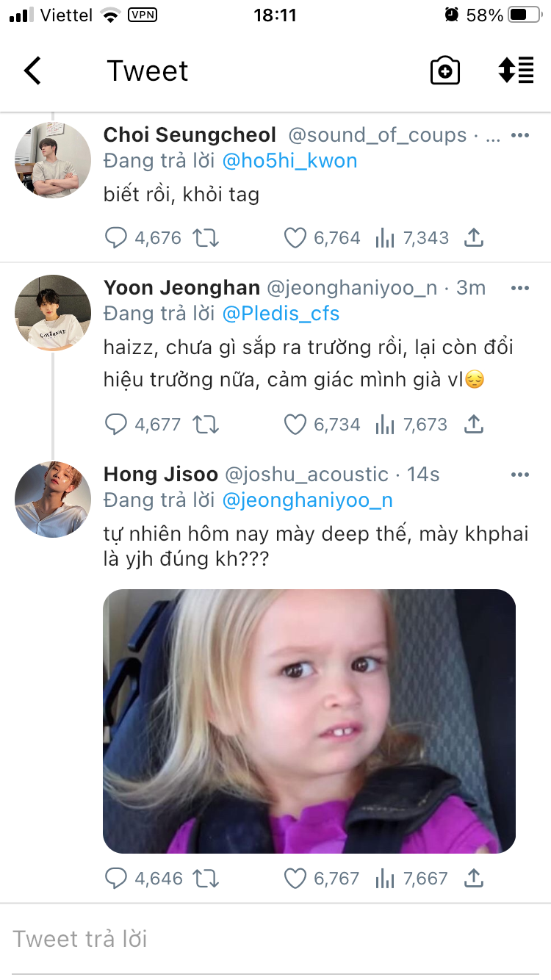This screenshot has width=551, height=980.
Task: Tap the thread sort icon in header
Action: [x=516, y=71]
